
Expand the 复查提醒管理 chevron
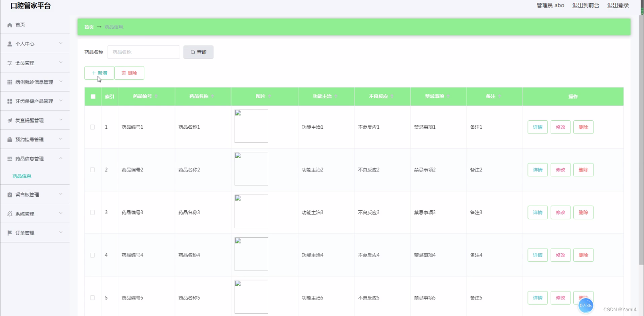point(61,120)
